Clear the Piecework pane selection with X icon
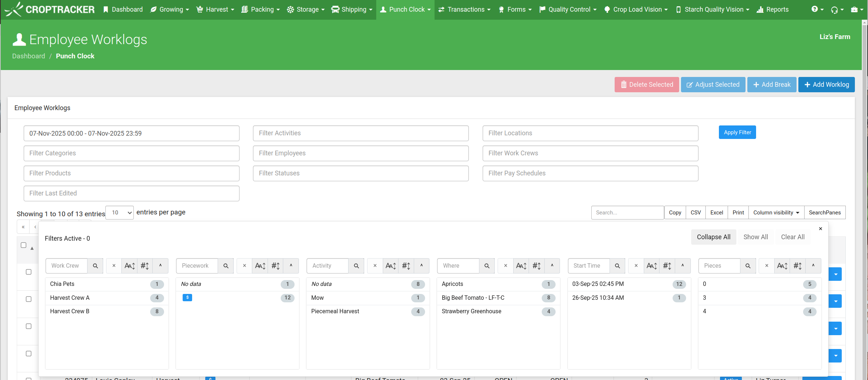This screenshot has height=380, width=868. [245, 266]
